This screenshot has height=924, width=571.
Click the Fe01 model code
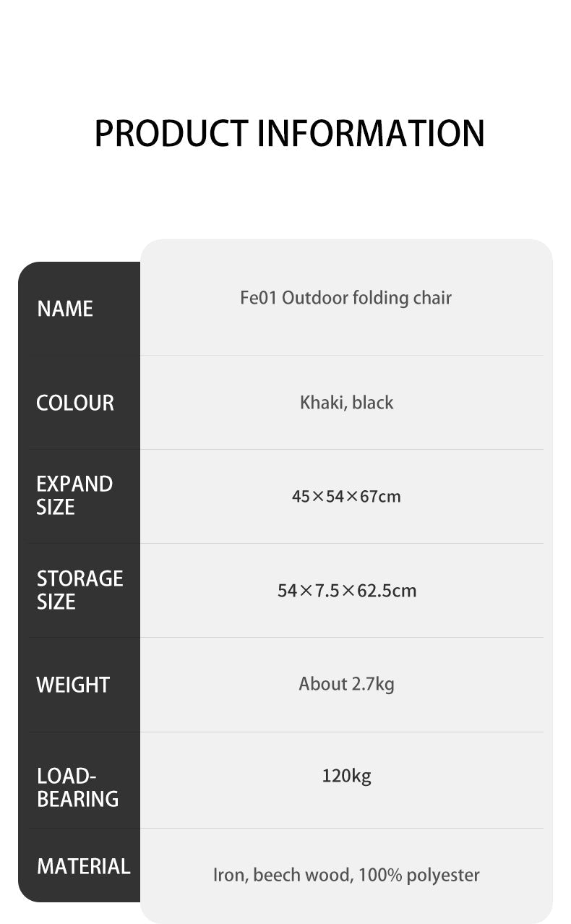click(258, 298)
